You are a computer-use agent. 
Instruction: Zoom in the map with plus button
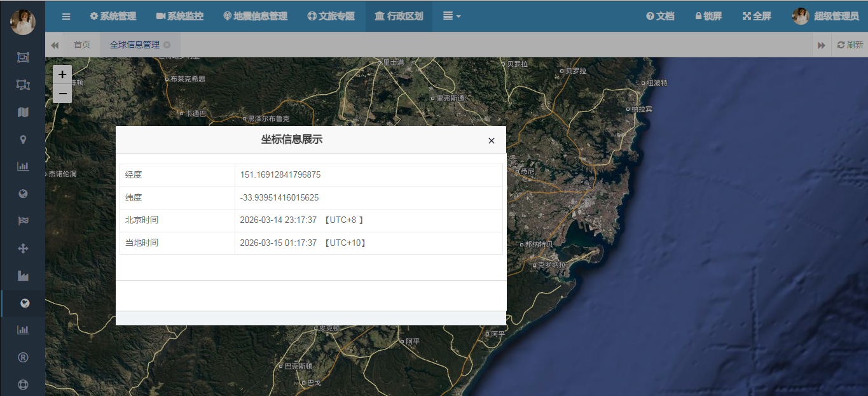coord(62,74)
